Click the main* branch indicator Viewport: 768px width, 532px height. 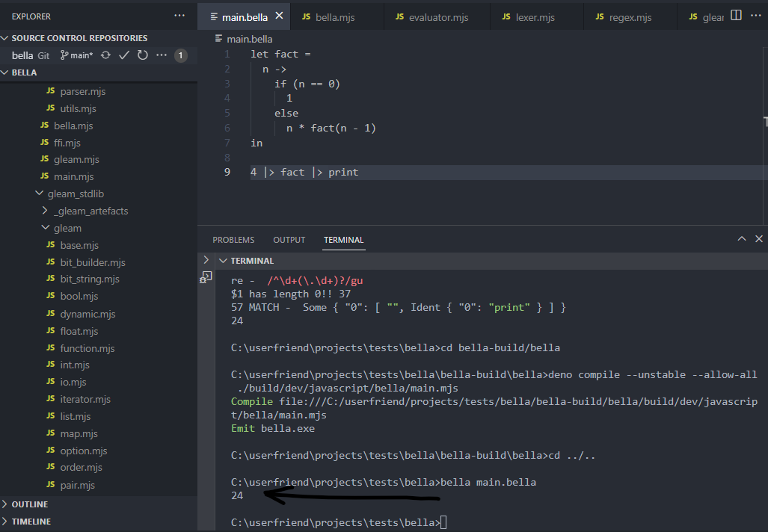click(76, 55)
